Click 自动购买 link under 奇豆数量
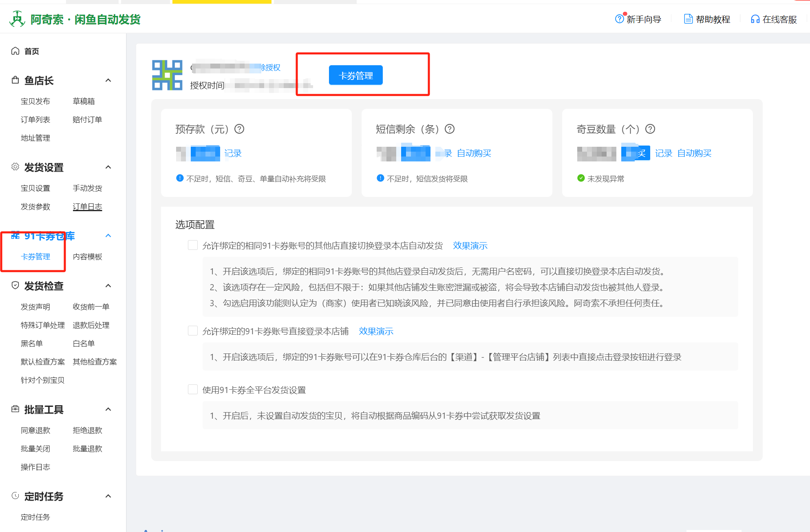 point(694,153)
